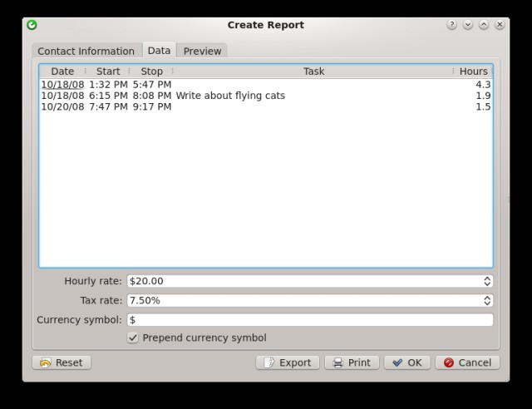Cancel the Create Report dialog
Viewport: 532px width, 409px height.
pyautogui.click(x=466, y=362)
